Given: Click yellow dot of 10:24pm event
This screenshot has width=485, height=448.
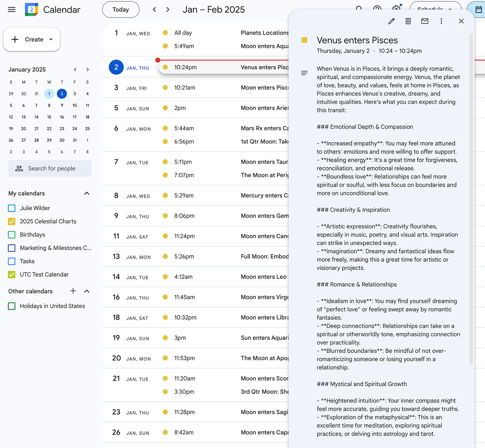Looking at the screenshot, I should pos(165,67).
